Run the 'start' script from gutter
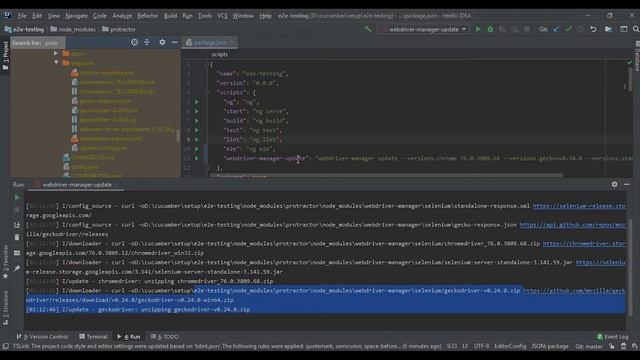Viewport: 640px width, 360px height. [x=197, y=111]
